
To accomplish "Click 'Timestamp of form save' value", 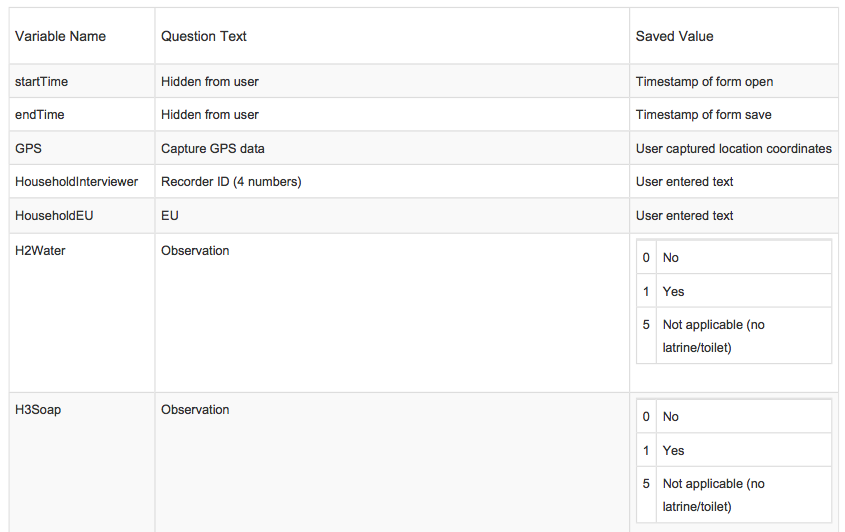I will pos(703,114).
